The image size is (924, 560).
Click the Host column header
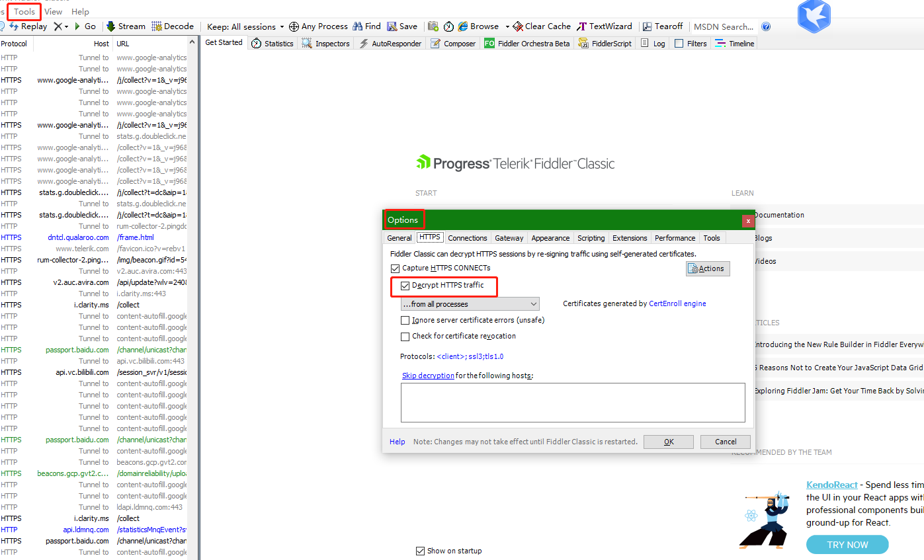click(x=72, y=44)
